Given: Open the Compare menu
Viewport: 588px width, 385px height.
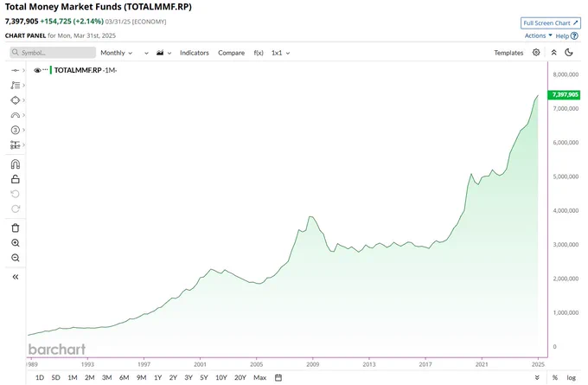Looking at the screenshot, I should 232,53.
